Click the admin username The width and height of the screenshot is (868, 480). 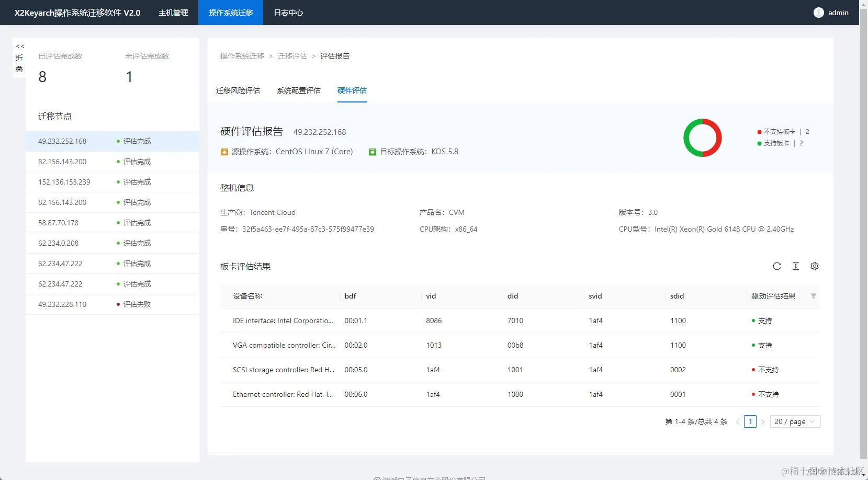[x=838, y=13]
